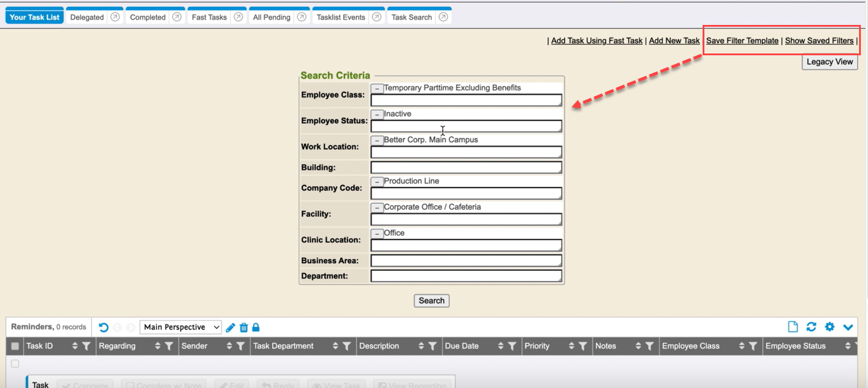Refresh the grid with the sync icon

[811, 327]
